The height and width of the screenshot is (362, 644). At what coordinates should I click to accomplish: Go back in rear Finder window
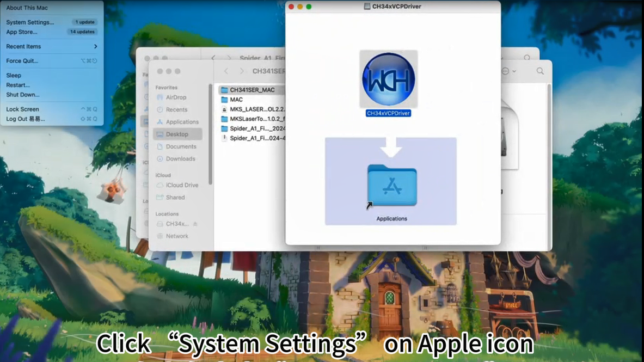point(213,58)
